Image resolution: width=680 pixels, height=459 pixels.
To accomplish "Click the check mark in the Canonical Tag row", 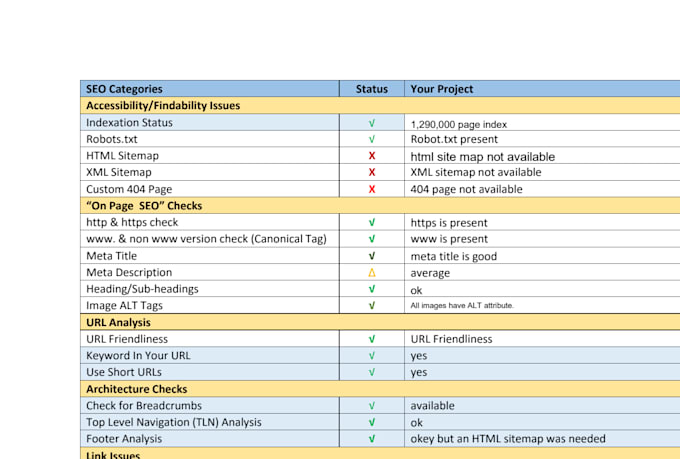I will coord(372,239).
